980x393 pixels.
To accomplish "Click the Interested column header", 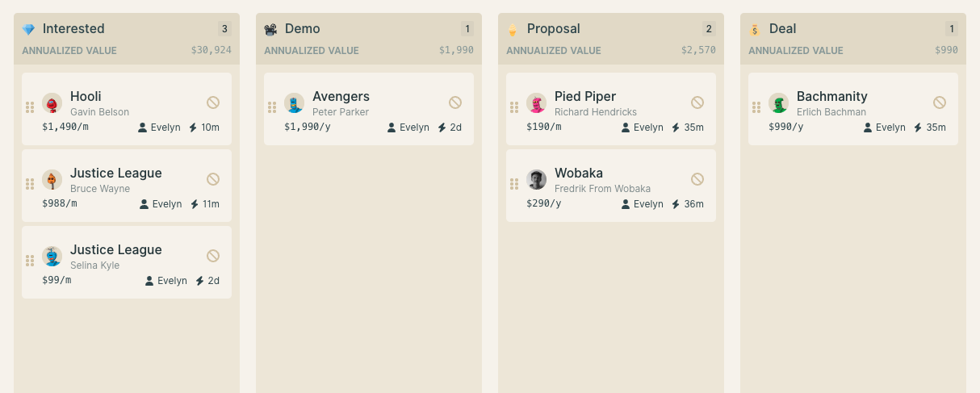I will pos(73,29).
